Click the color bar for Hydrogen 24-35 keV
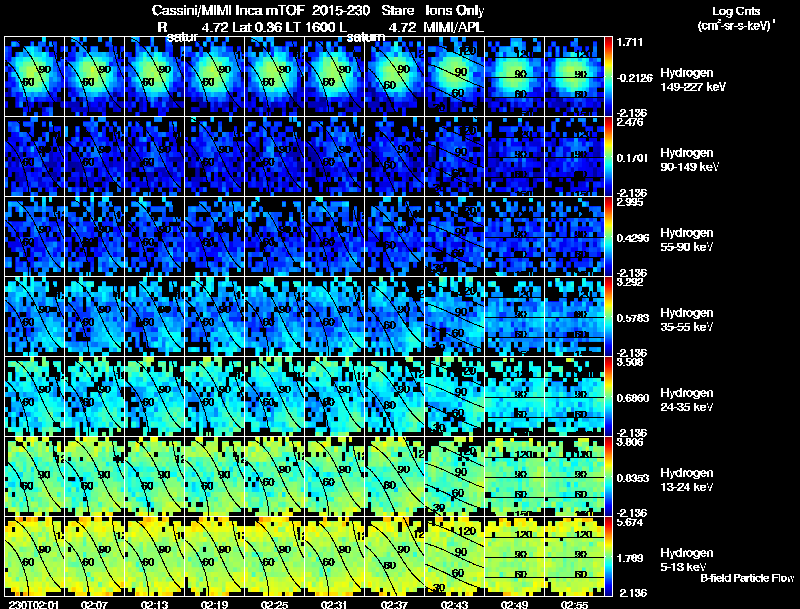The image size is (800, 609). click(608, 397)
